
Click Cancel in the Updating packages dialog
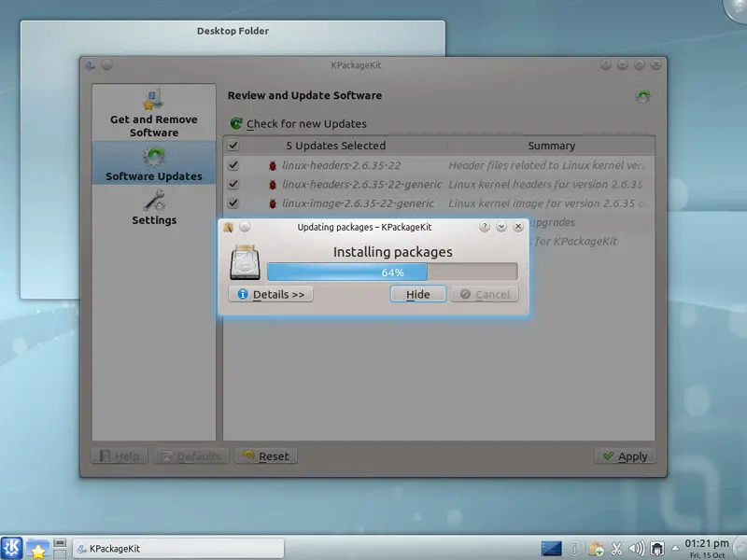[x=485, y=294]
